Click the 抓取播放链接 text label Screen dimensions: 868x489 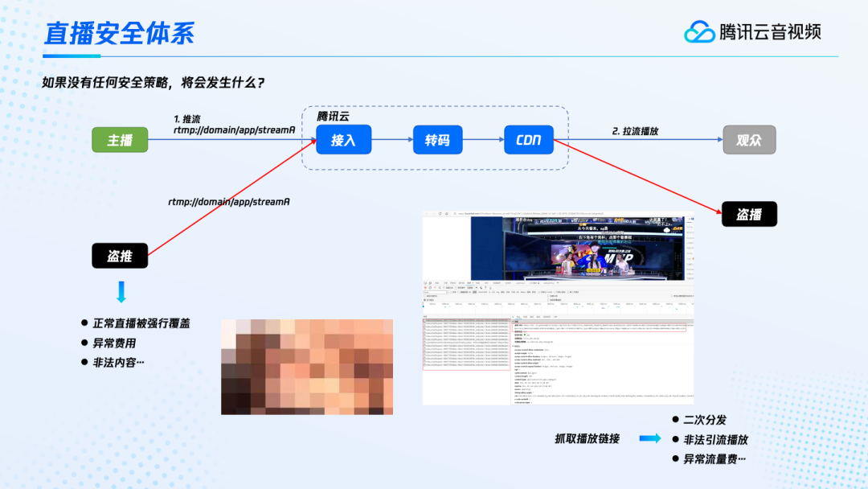point(588,438)
